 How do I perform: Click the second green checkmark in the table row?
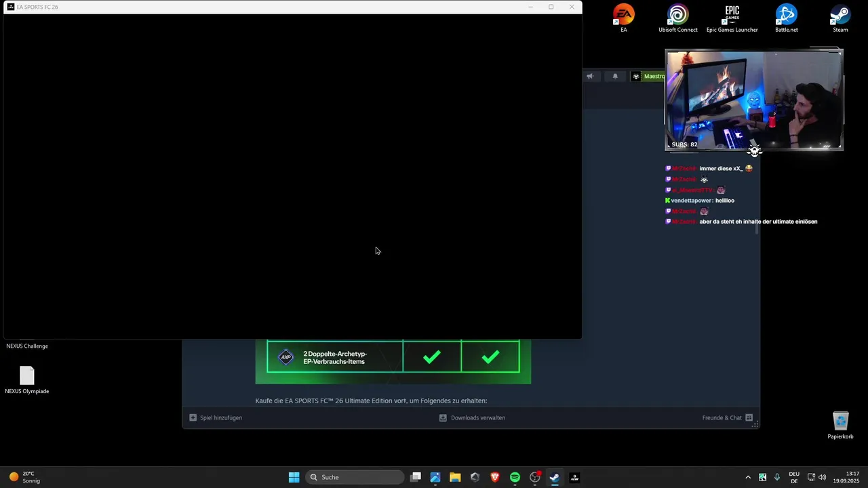point(490,357)
